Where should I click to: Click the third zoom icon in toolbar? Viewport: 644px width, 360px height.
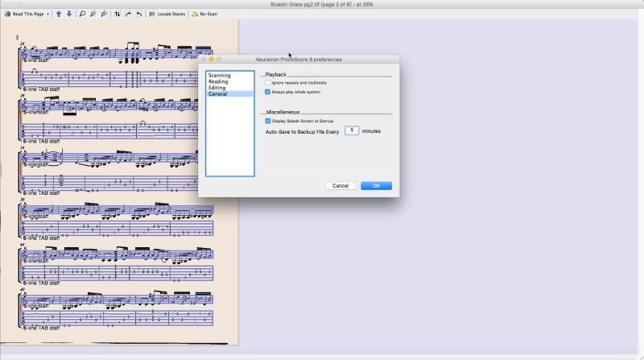105,14
